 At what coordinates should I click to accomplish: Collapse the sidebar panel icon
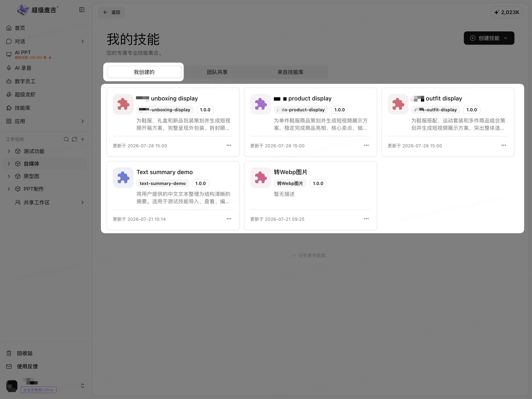tap(82, 10)
